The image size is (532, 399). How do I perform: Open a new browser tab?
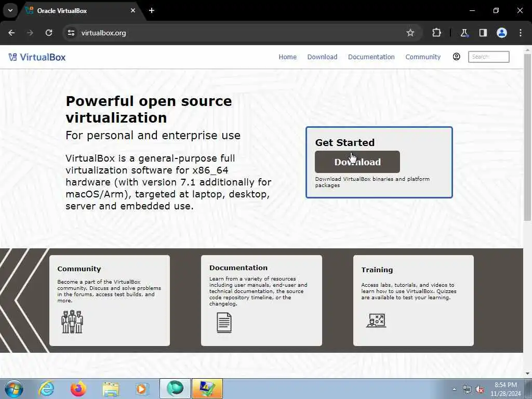[x=152, y=10]
